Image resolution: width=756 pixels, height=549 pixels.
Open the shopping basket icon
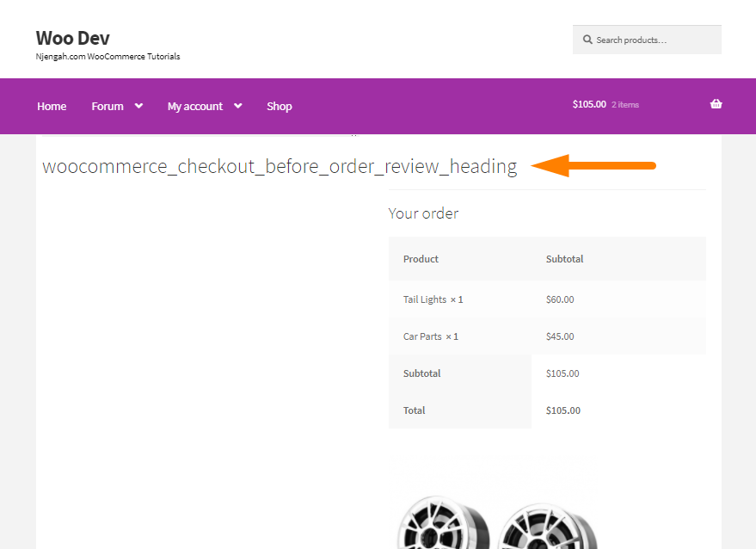tap(716, 104)
